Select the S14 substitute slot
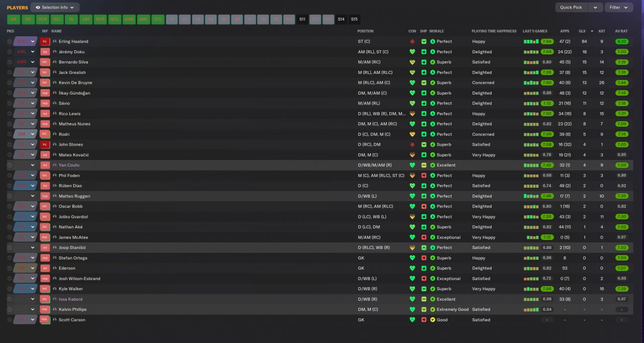The height and width of the screenshot is (343, 644). coord(342,19)
